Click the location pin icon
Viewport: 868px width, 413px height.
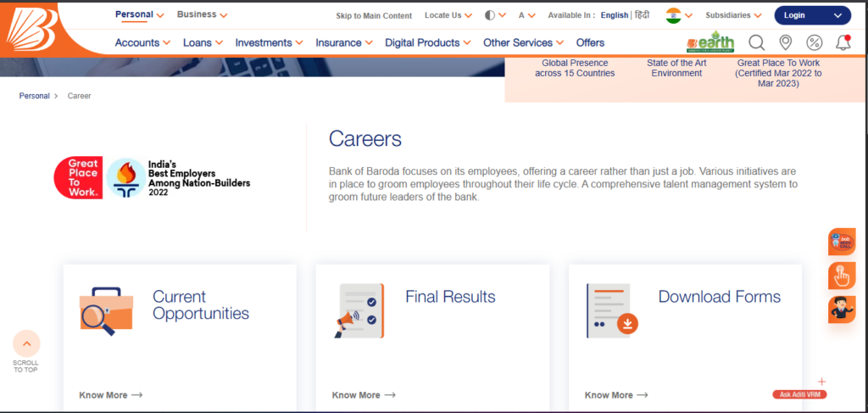coord(785,42)
